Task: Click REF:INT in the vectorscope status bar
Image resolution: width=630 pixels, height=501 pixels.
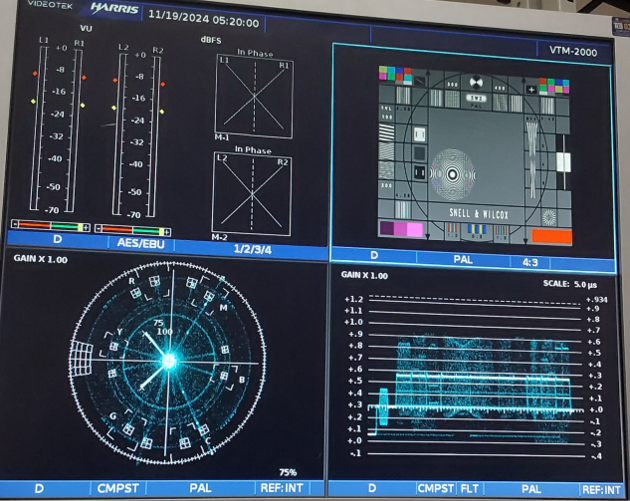Action: point(282,488)
